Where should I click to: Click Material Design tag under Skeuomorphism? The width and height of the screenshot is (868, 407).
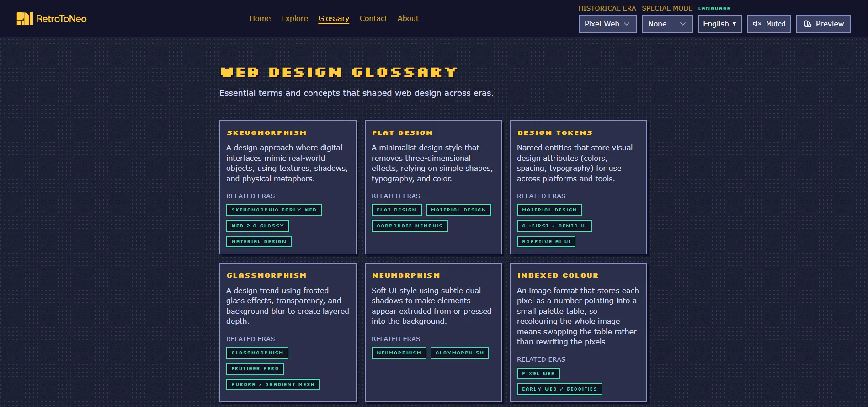[x=259, y=241]
